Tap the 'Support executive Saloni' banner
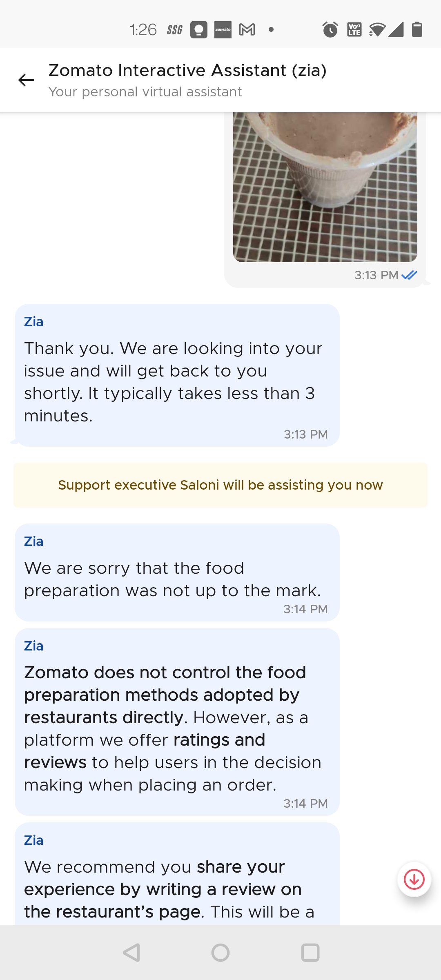The width and height of the screenshot is (441, 980). pos(220,485)
